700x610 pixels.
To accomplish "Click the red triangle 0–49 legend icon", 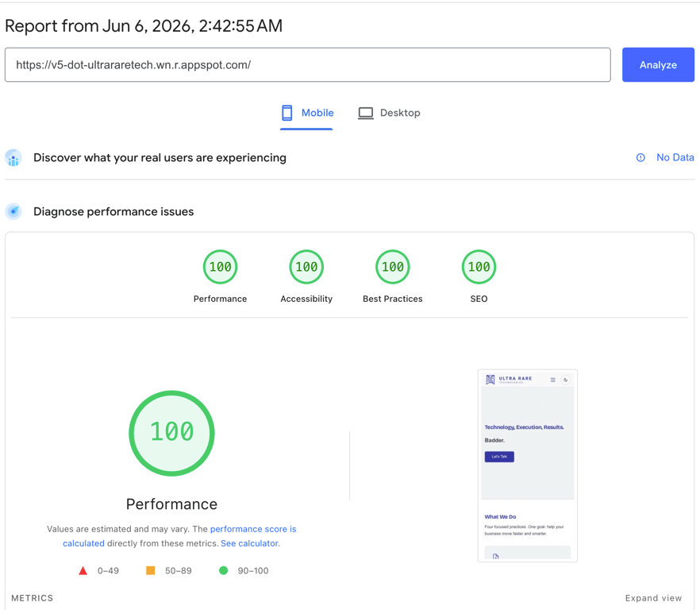I will pyautogui.click(x=83, y=570).
